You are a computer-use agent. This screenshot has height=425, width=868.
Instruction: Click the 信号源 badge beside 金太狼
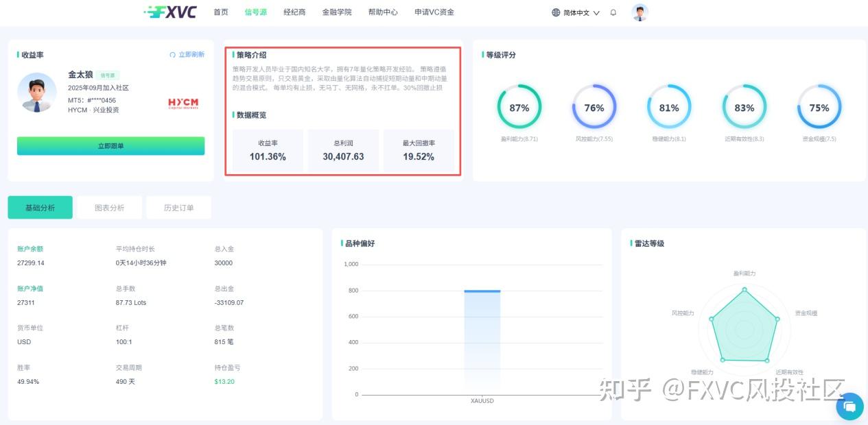(x=108, y=75)
